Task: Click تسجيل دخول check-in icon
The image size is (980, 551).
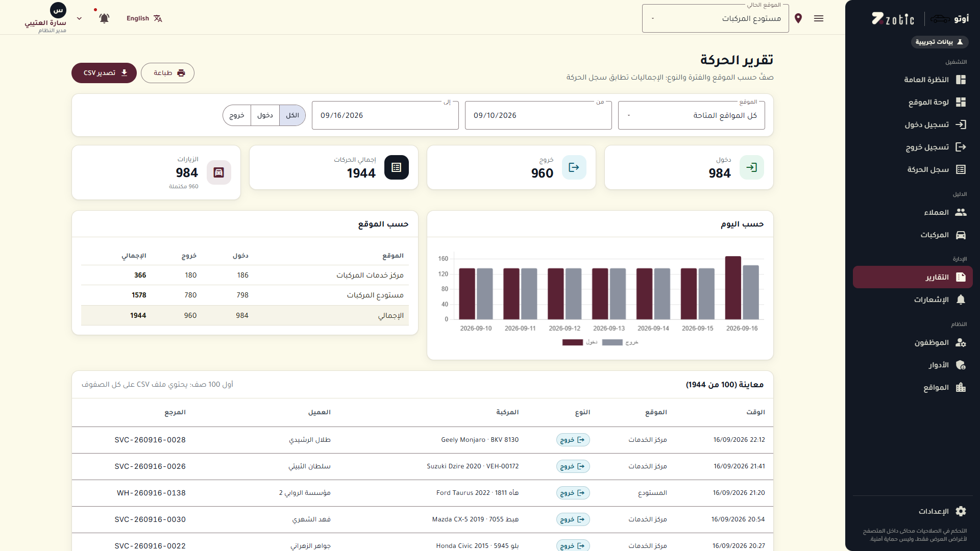Action: [961, 124]
